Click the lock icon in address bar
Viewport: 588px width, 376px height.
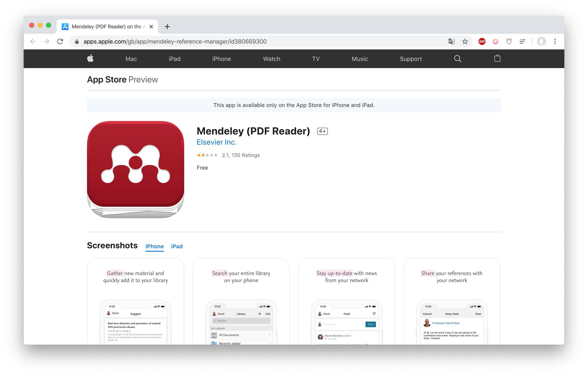77,42
